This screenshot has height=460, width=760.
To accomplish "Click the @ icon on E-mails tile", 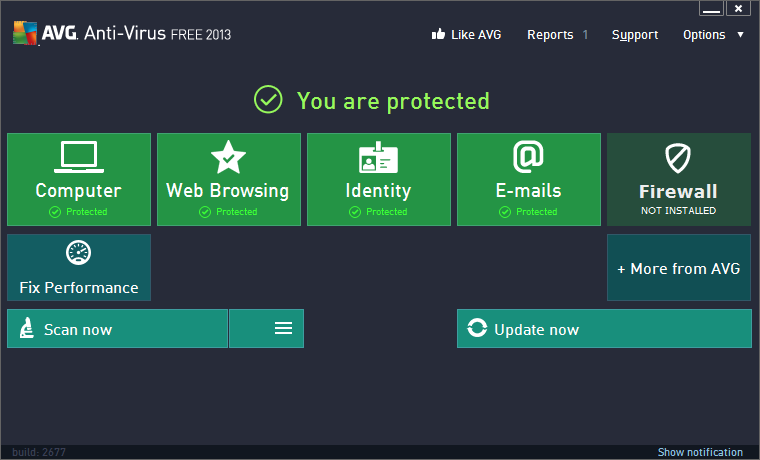I will (528, 157).
